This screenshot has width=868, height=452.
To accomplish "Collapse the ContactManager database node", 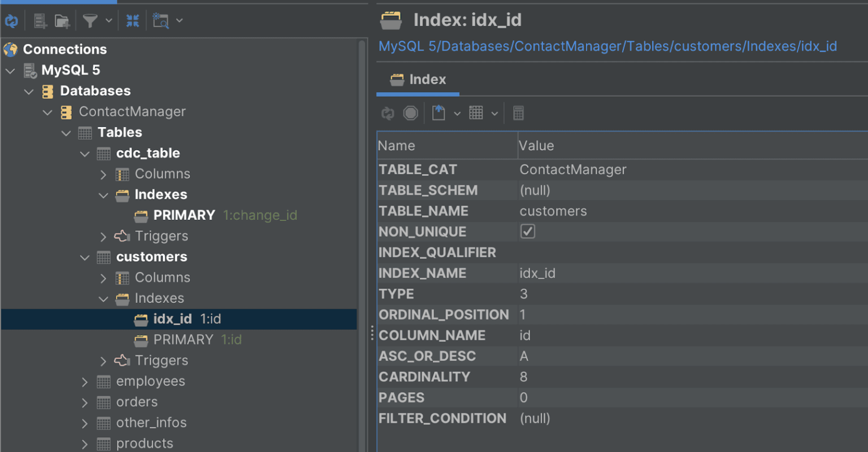I will [47, 112].
